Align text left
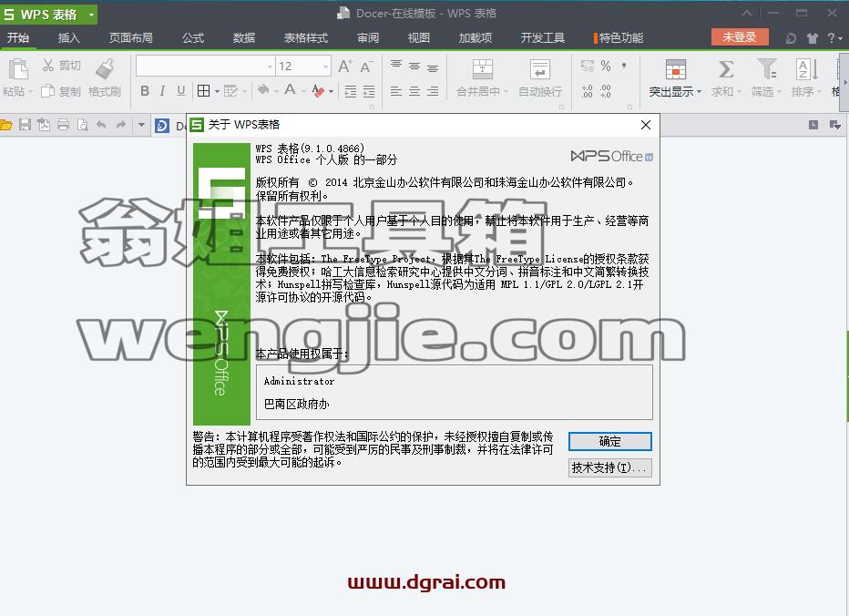Screen dimensions: 849x616 tap(396, 91)
